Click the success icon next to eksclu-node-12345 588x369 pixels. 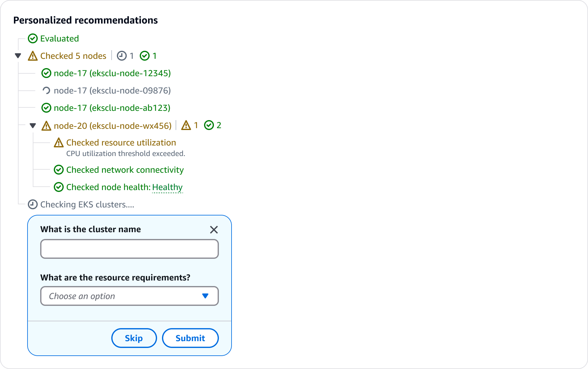(x=46, y=73)
